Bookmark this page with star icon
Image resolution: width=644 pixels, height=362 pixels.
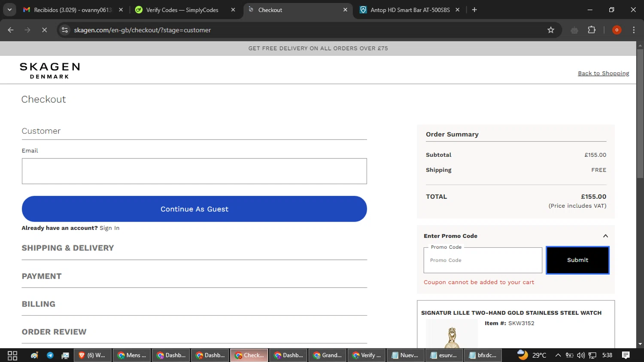(551, 30)
